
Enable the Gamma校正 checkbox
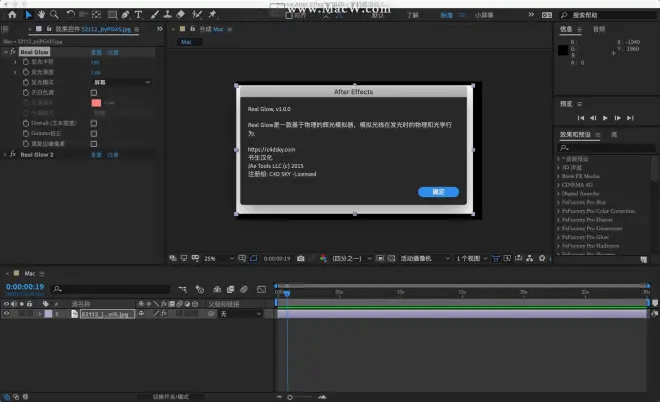[x=94, y=133]
